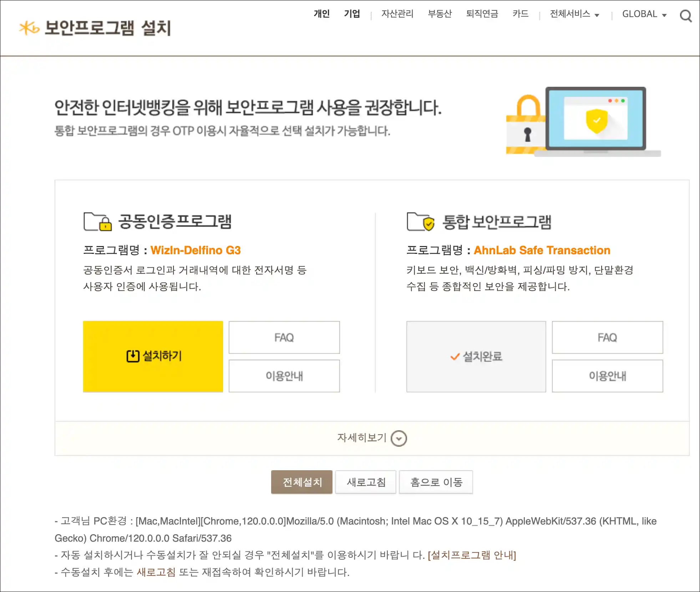The width and height of the screenshot is (700, 592).
Task: Go to the 개인 menu
Action: (x=321, y=14)
